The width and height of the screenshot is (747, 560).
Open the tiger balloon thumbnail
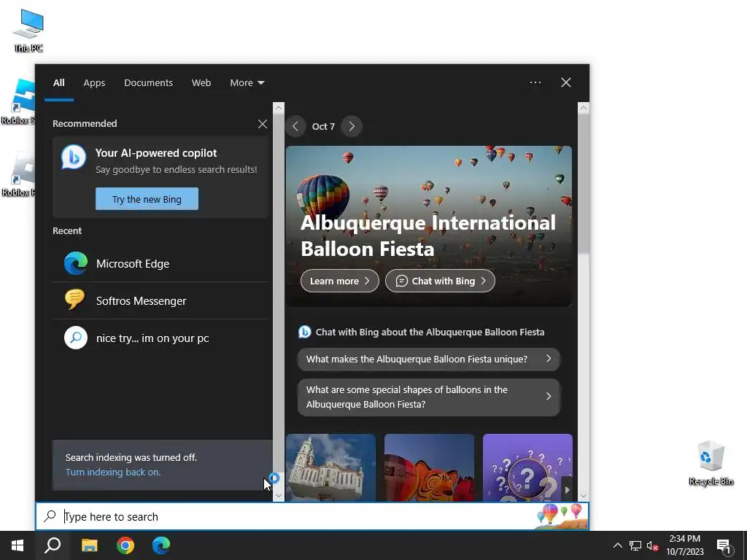429,467
